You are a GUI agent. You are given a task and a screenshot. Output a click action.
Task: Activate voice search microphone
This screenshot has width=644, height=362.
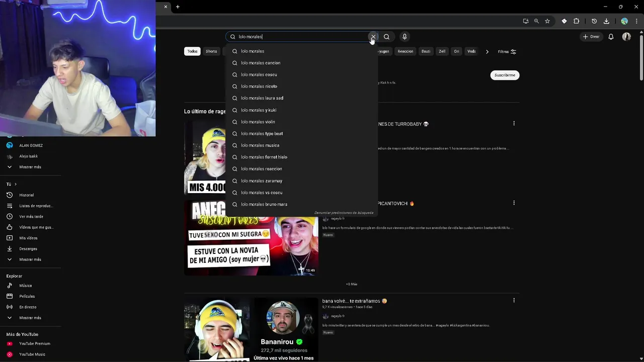pos(405,37)
